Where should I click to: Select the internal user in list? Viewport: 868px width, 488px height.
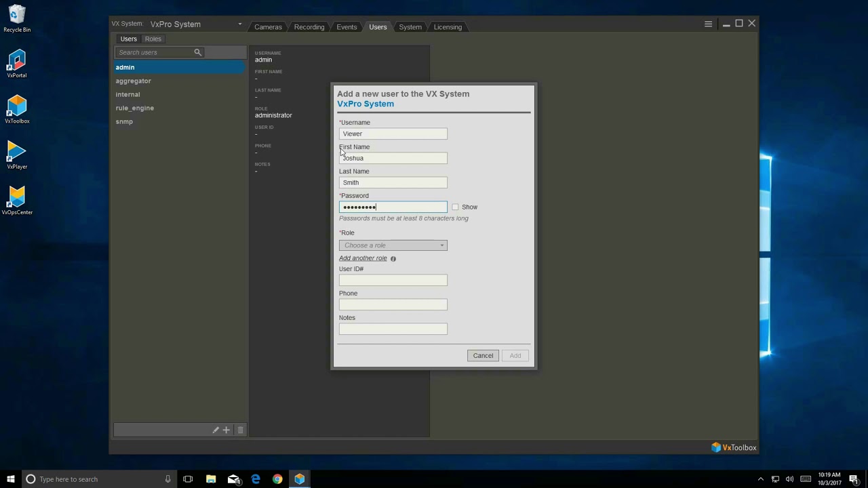(180, 94)
